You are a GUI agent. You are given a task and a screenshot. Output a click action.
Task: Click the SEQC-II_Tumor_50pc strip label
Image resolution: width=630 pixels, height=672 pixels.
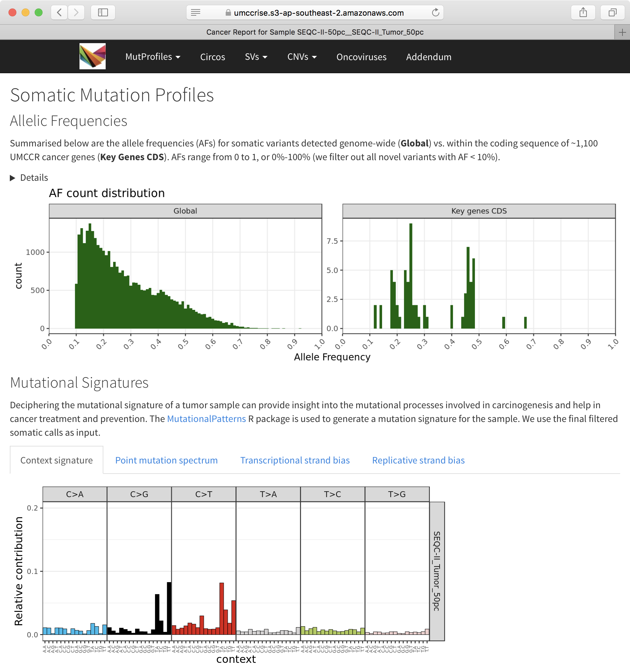coord(437,571)
